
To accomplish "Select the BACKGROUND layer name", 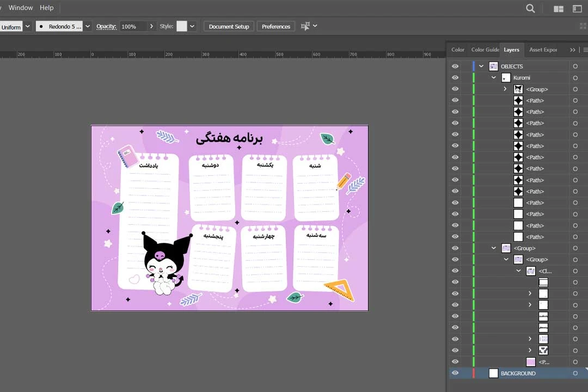I will pyautogui.click(x=518, y=373).
